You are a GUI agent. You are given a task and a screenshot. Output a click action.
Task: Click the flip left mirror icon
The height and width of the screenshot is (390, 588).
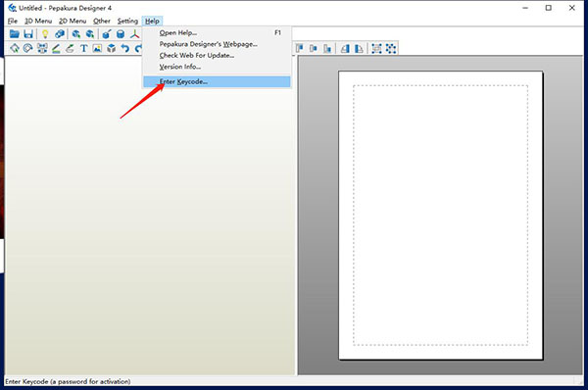345,48
